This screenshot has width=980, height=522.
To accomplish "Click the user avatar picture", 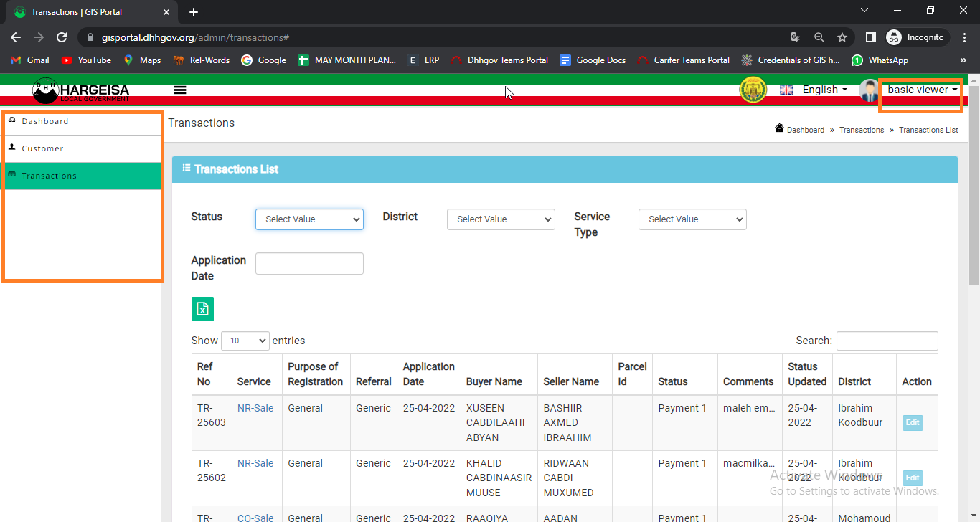I will [x=870, y=90].
